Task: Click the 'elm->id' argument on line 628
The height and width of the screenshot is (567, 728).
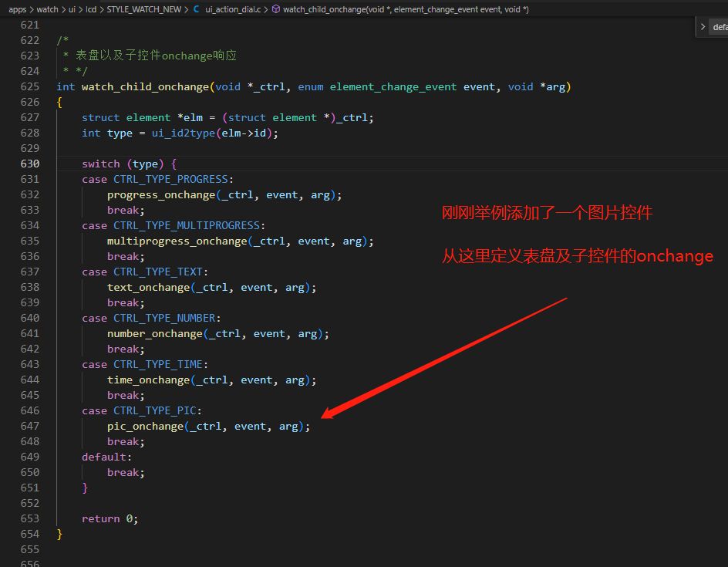Action: pyautogui.click(x=244, y=133)
